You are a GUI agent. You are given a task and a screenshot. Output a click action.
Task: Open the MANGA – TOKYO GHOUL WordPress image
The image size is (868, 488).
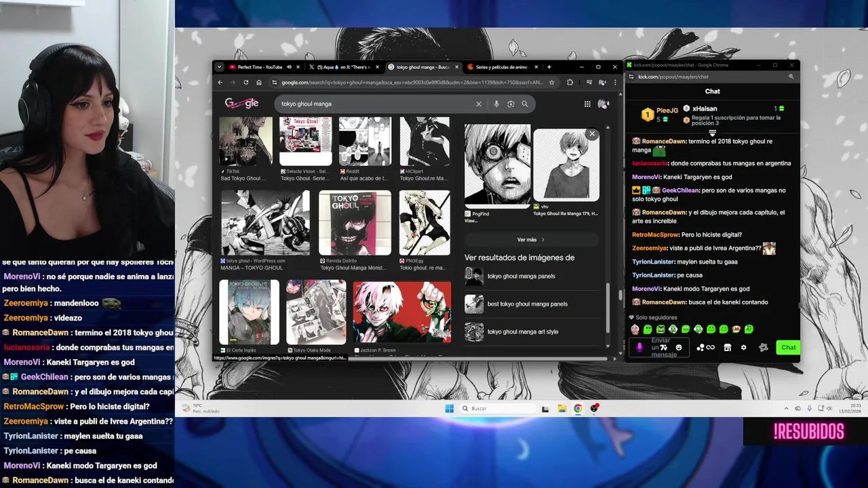click(x=265, y=223)
